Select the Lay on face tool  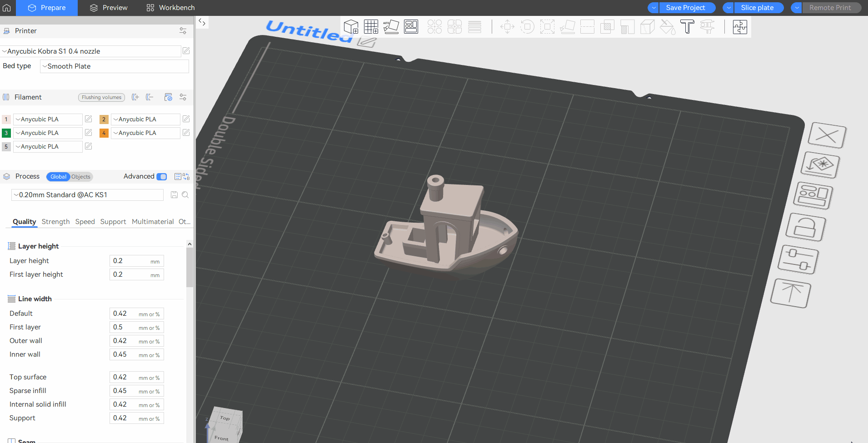pos(567,27)
